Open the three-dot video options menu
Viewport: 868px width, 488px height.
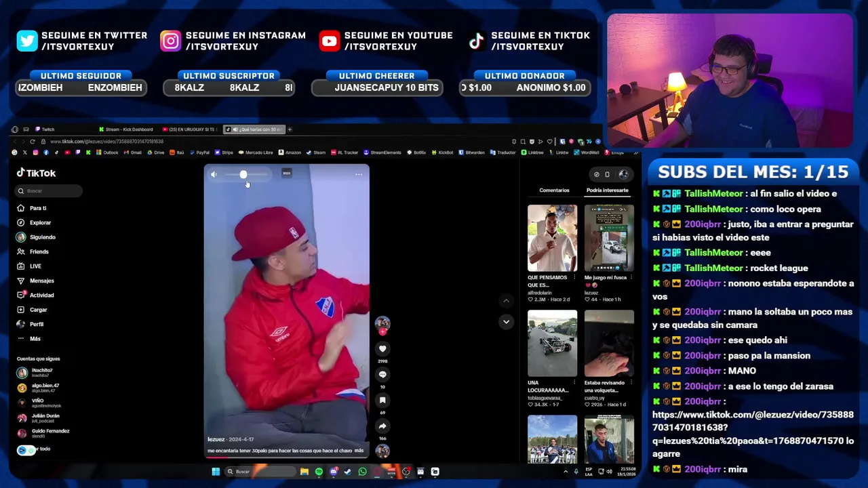(x=359, y=175)
